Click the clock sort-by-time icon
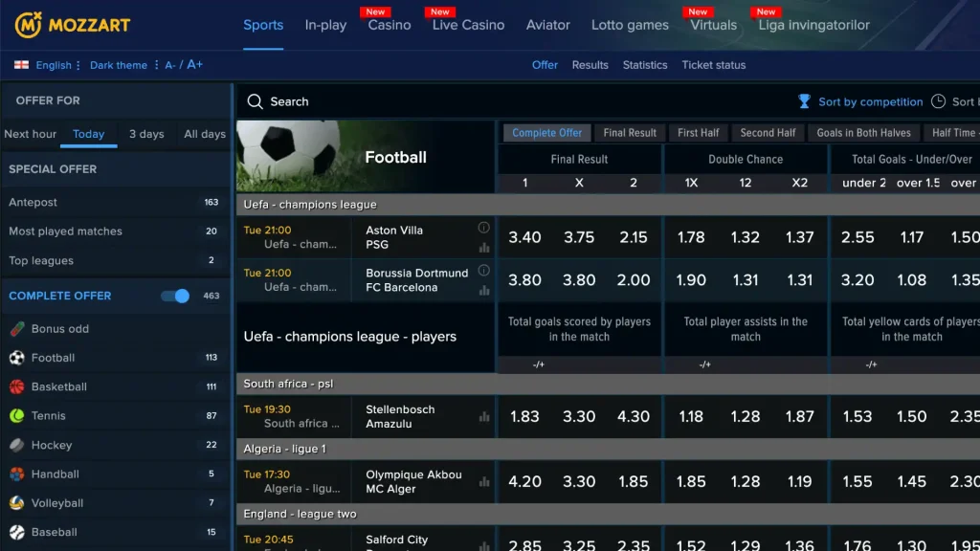This screenshot has height=551, width=980. [x=938, y=101]
